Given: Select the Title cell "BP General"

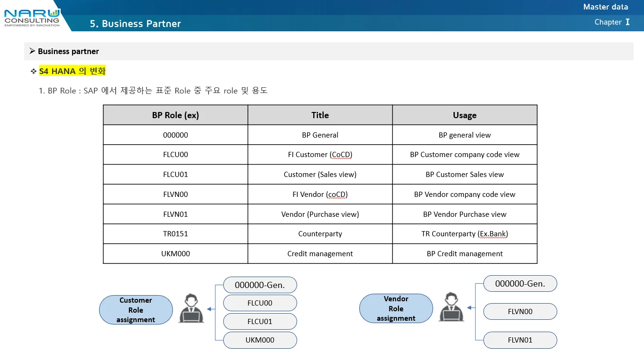Looking at the screenshot, I should (320, 135).
